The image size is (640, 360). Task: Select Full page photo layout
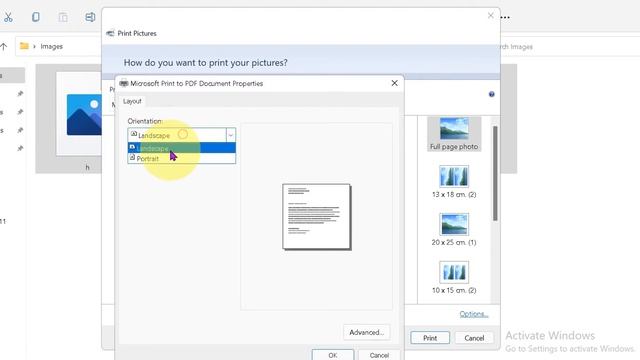tap(454, 134)
